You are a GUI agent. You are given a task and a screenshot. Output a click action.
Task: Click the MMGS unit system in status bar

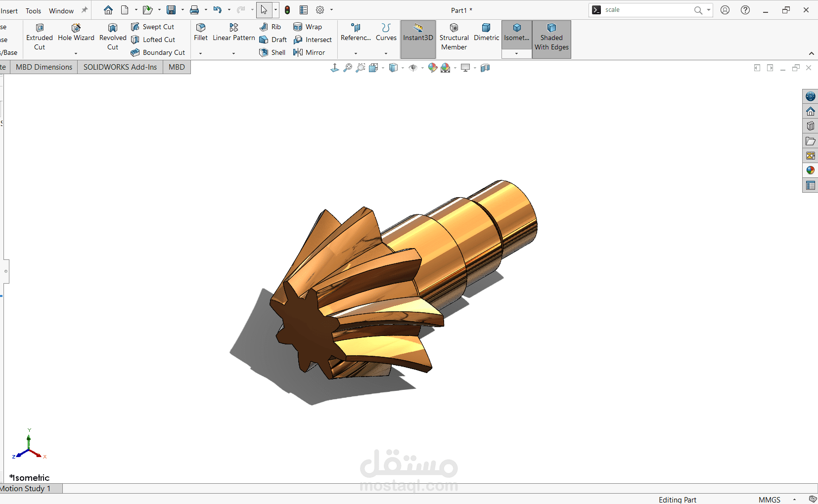click(x=770, y=500)
